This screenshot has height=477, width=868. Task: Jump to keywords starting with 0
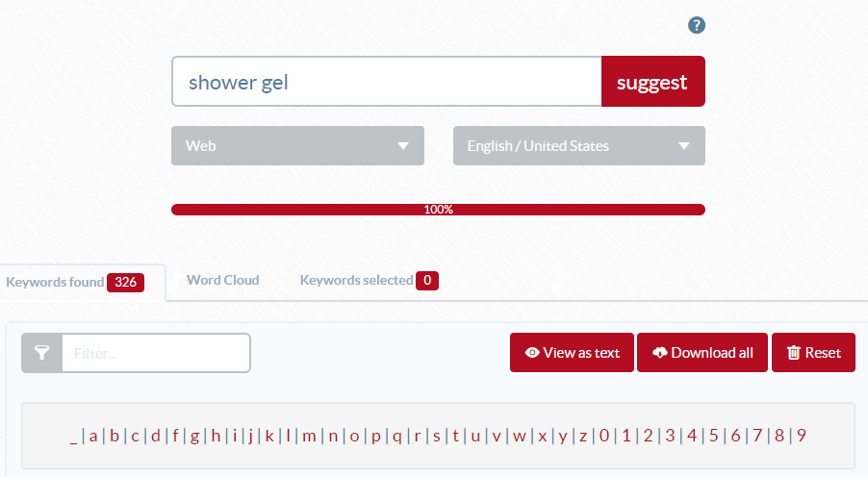(604, 436)
